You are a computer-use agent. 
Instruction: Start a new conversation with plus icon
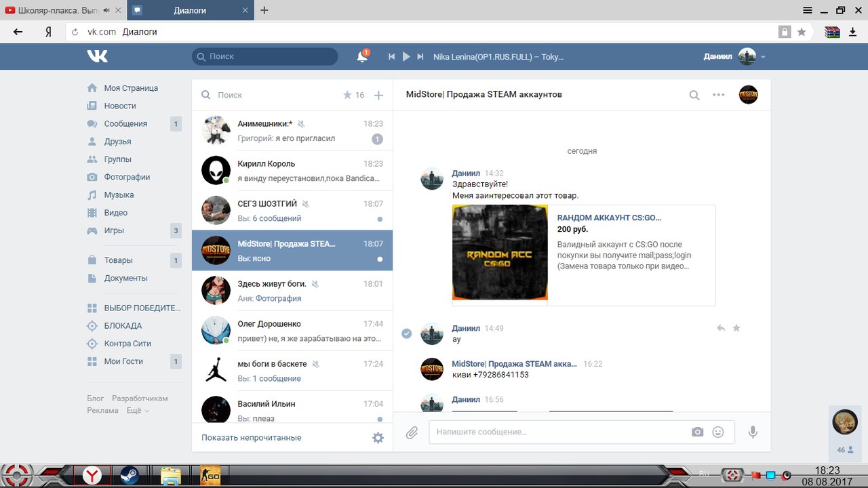point(379,95)
